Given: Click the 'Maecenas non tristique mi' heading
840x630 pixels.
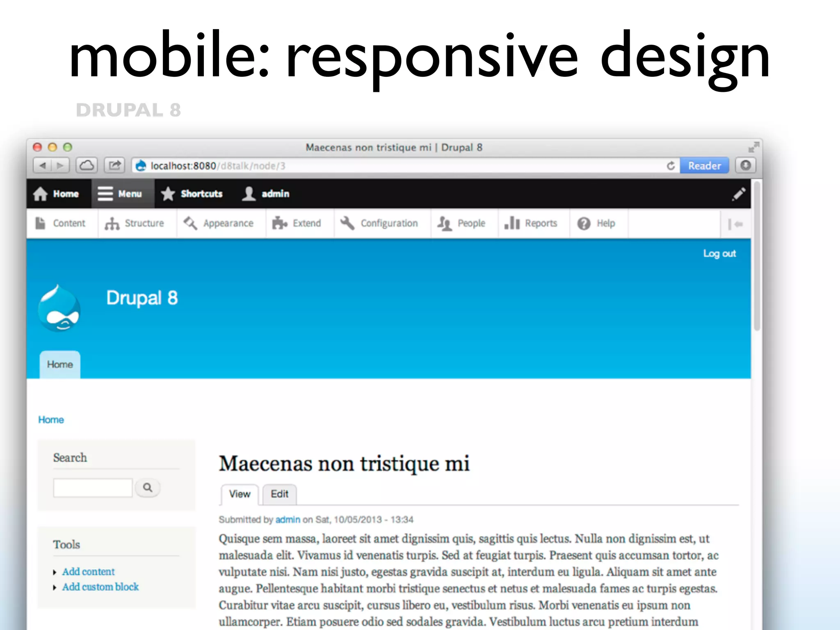Looking at the screenshot, I should [344, 464].
